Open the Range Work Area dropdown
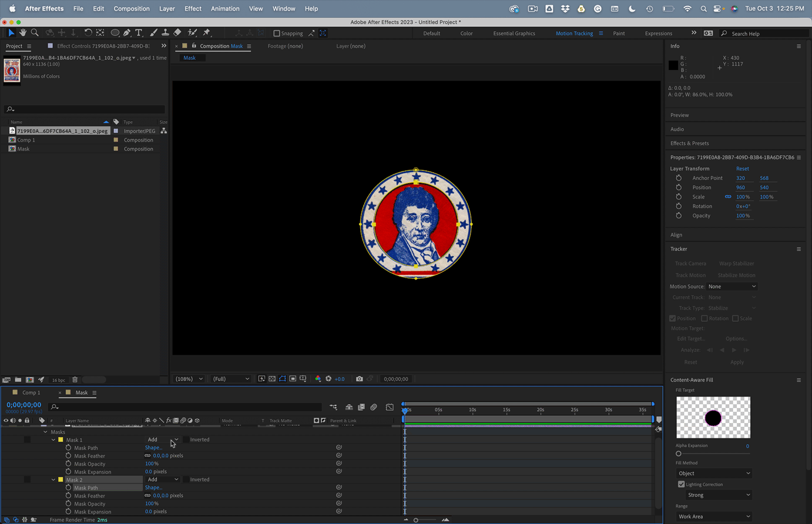Viewport: 812px width, 524px height. (x=714, y=517)
